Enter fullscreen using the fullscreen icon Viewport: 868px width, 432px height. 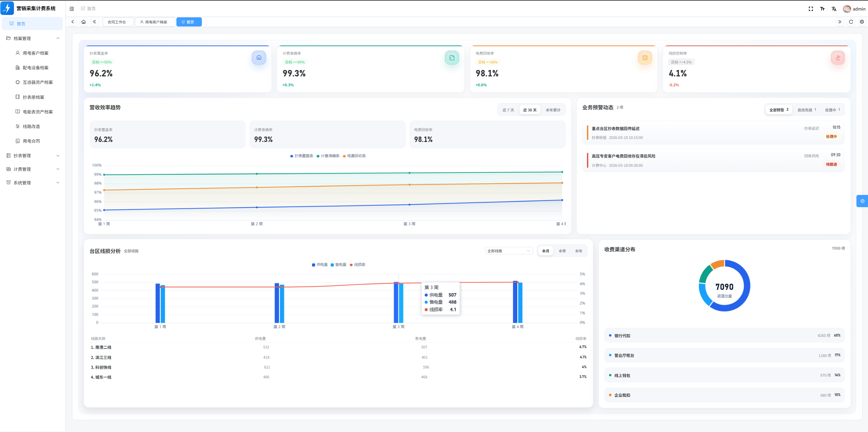(x=811, y=9)
